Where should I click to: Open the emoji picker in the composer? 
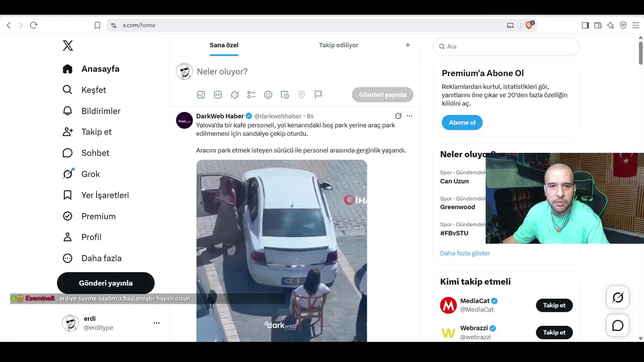(x=268, y=95)
